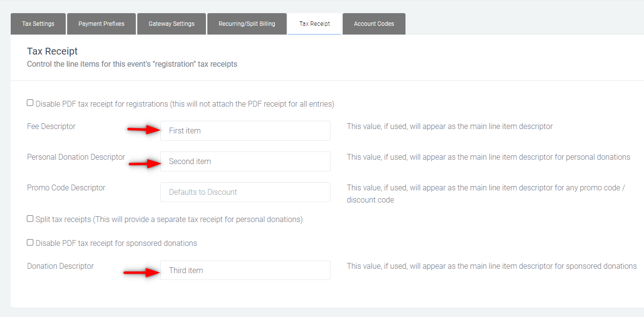The image size is (644, 317).
Task: Enable the Split tax receipts checkbox
Action: pos(30,219)
